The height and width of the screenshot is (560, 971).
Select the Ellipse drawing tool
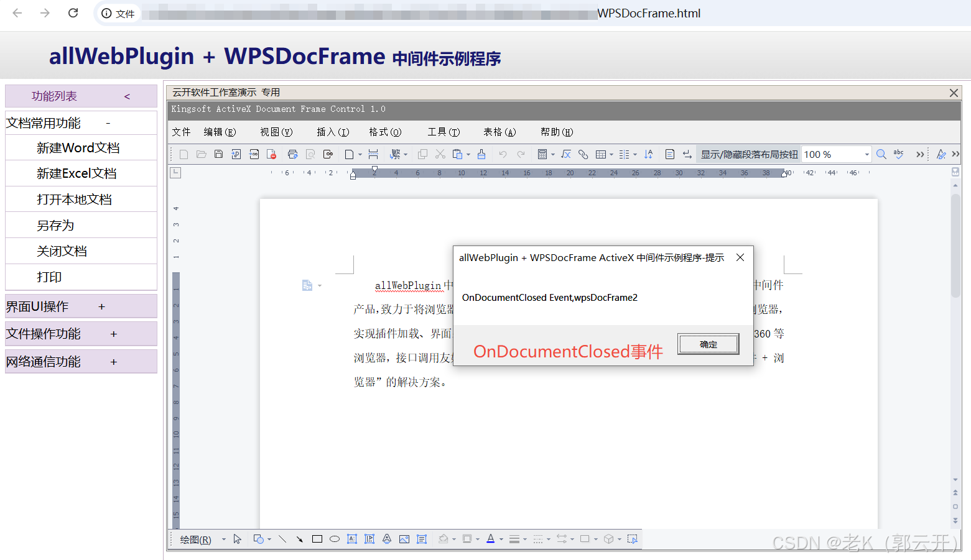(x=335, y=539)
